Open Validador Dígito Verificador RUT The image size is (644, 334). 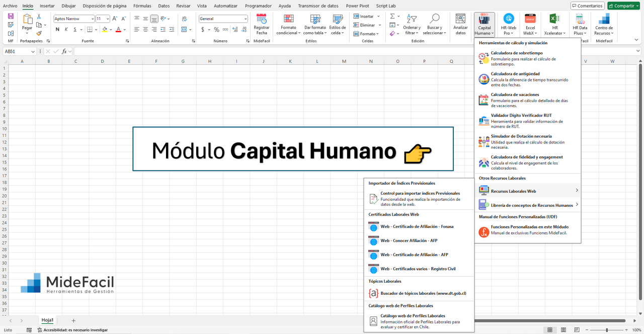pyautogui.click(x=527, y=121)
